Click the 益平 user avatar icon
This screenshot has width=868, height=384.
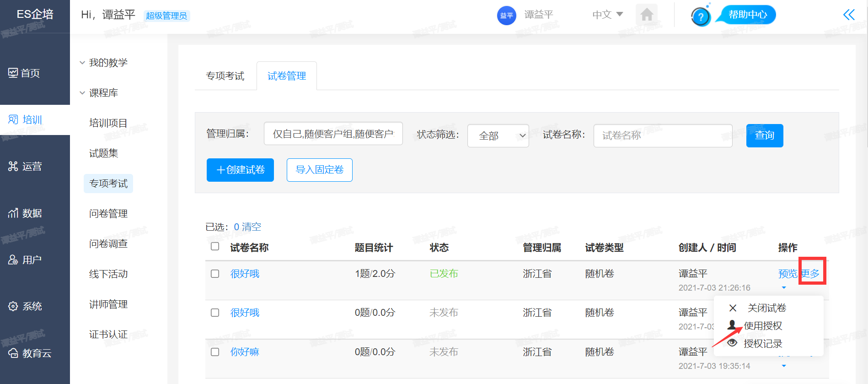506,16
